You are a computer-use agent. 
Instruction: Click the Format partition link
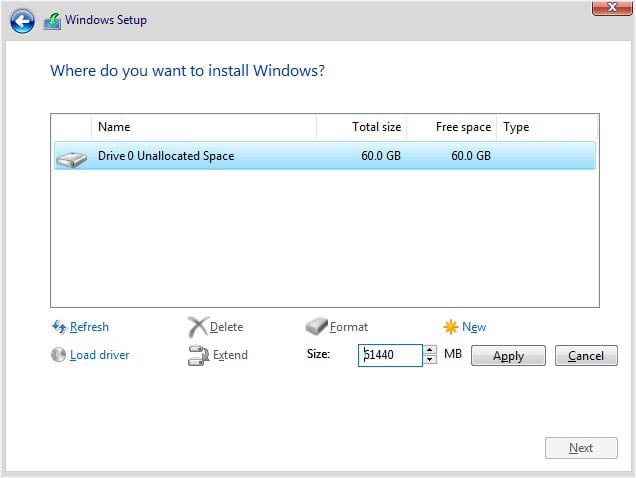tap(349, 327)
